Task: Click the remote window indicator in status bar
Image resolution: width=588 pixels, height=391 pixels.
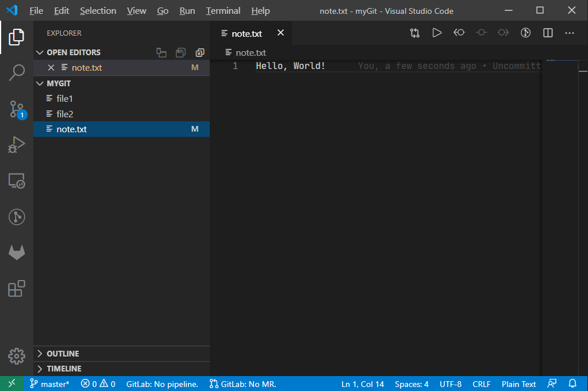Action: pyautogui.click(x=12, y=384)
